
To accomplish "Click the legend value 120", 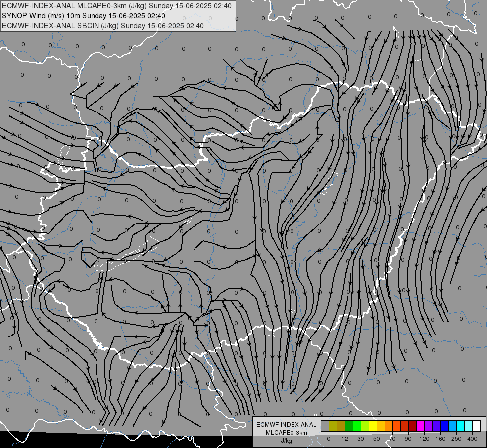I will click(x=424, y=439).
